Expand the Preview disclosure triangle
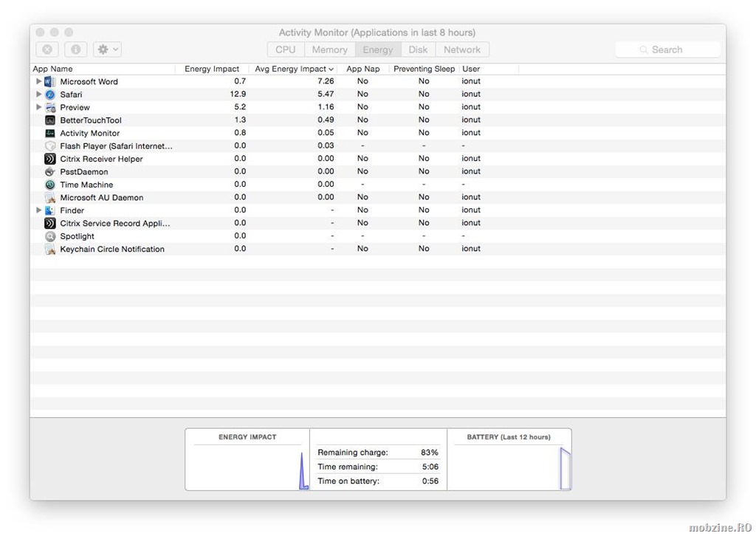Screen dimensions: 756x536 [x=38, y=107]
